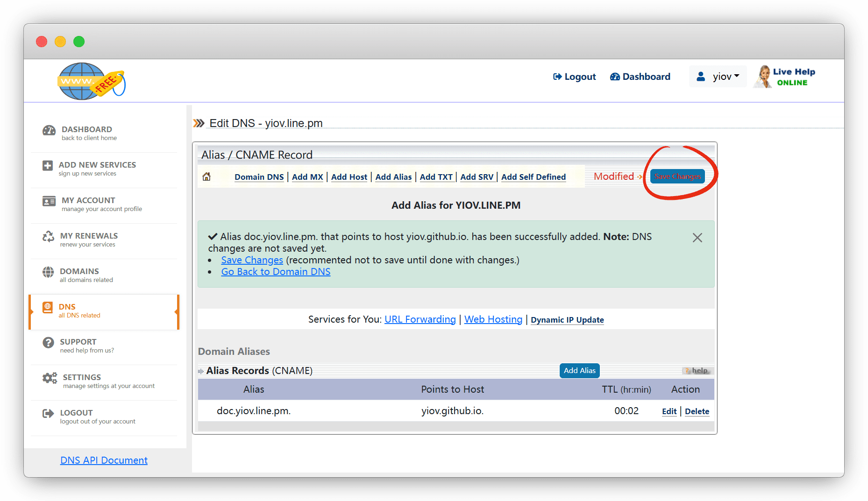Open the DNS API Document link

(x=104, y=460)
